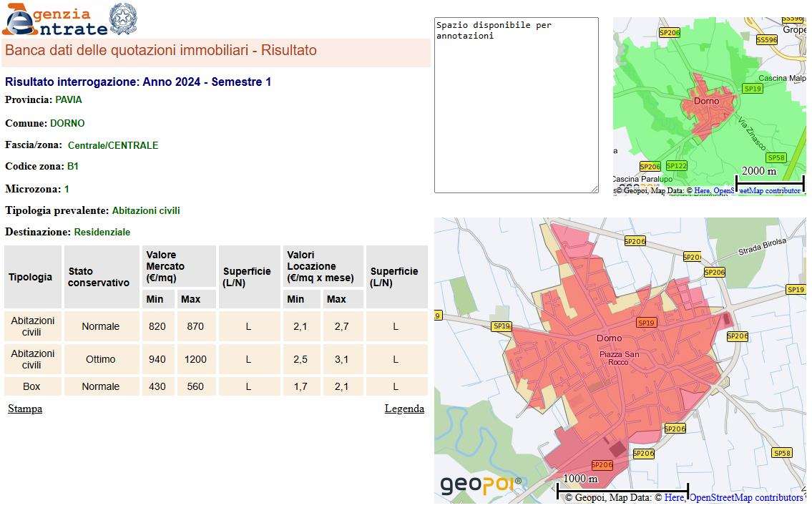Open the Legenda link
The image size is (812, 508).
point(404,409)
